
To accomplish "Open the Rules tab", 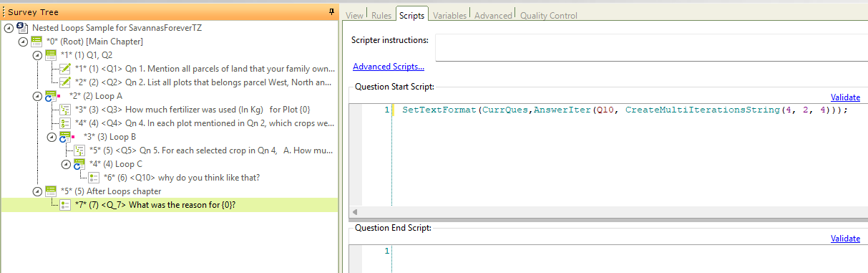I will 381,15.
